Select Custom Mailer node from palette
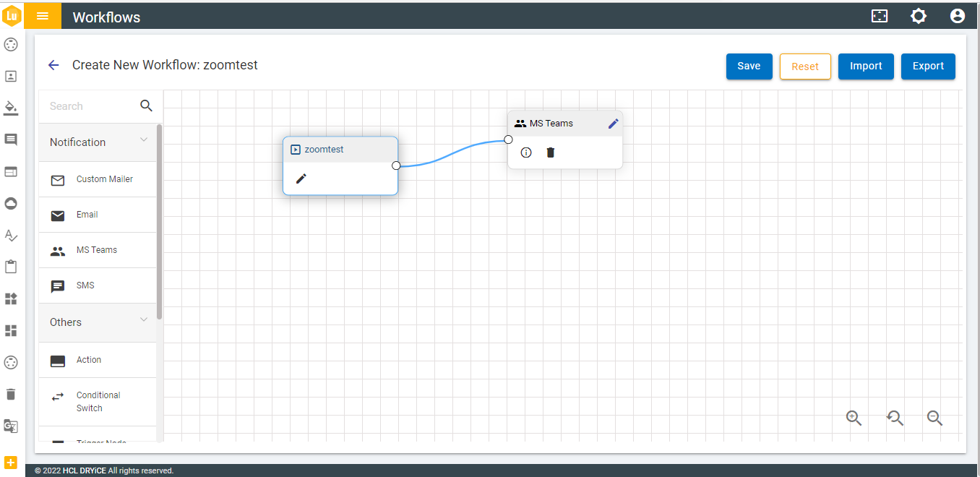The image size is (980, 477). 98,179
